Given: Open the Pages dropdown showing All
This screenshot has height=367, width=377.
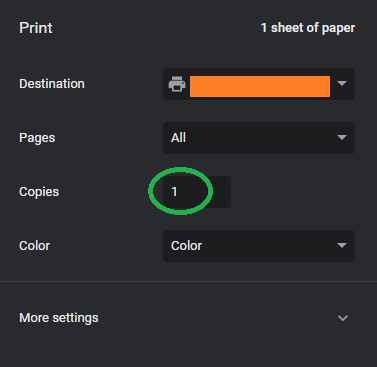Looking at the screenshot, I should 259,138.
